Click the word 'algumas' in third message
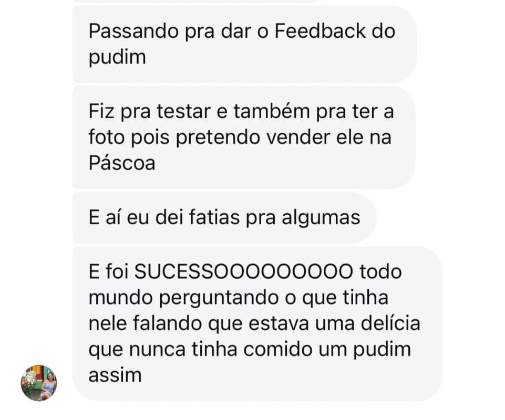 pos(321,218)
